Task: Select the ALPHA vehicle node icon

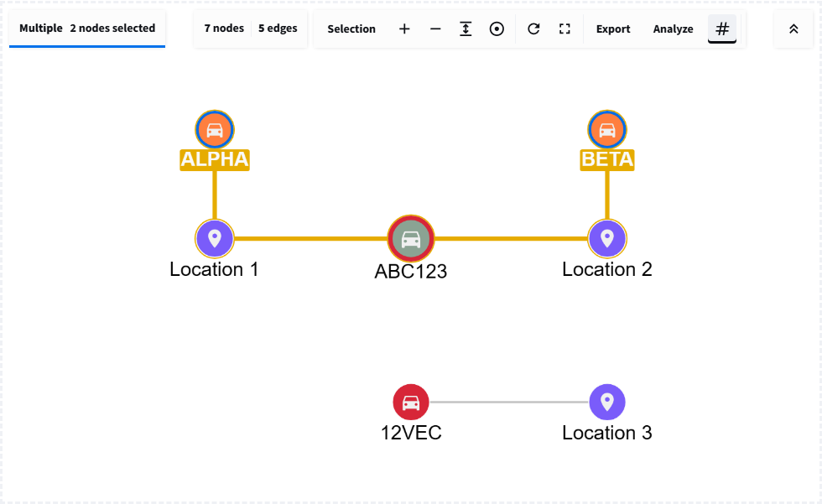Action: click(215, 129)
